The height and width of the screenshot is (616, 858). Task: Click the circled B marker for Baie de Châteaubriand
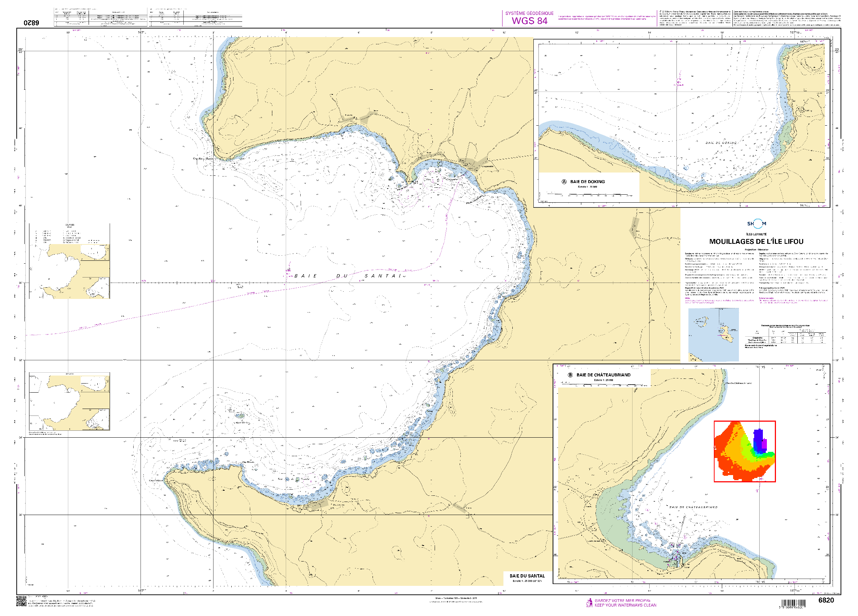click(570, 375)
